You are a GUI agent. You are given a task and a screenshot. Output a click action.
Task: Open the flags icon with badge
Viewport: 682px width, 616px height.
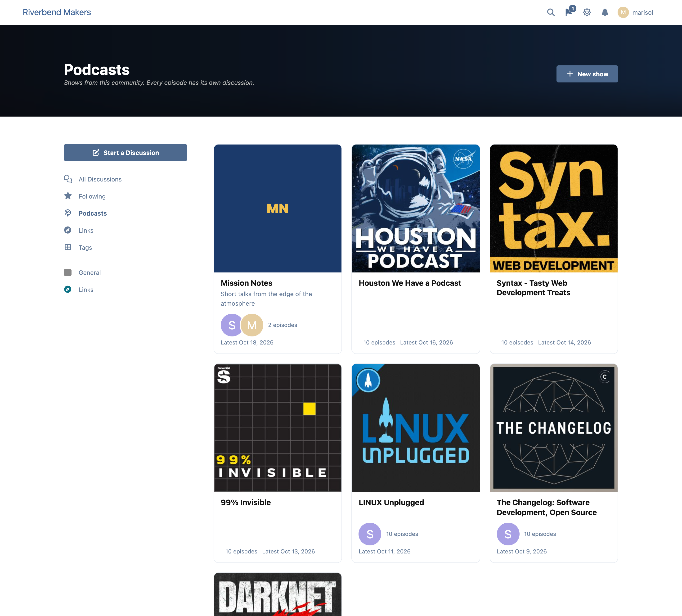tap(570, 12)
